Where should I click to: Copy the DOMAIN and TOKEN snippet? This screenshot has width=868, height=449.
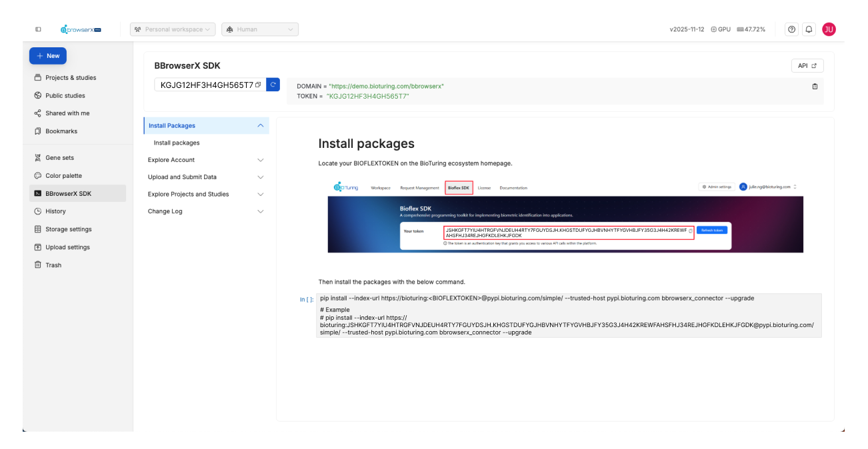tap(815, 87)
